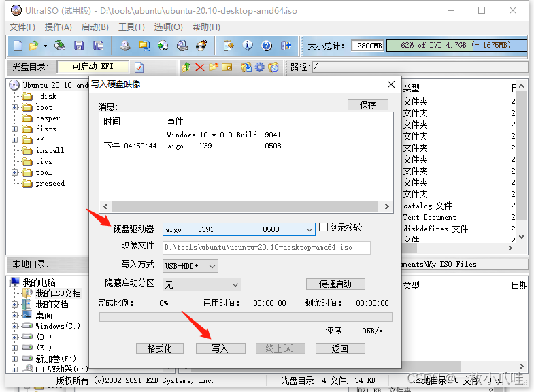
Task: Click the Compress ISO disc icon
Action: click(x=163, y=46)
